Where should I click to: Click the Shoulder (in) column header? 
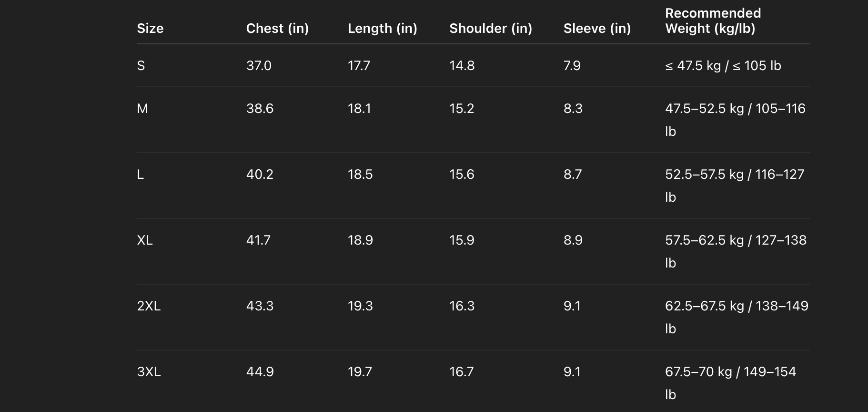[x=490, y=29]
